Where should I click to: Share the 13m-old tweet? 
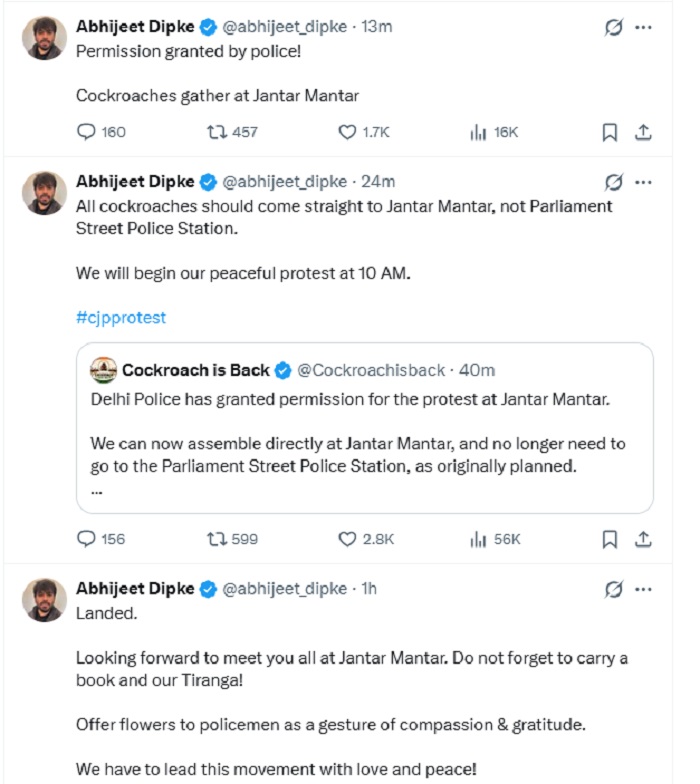[643, 132]
